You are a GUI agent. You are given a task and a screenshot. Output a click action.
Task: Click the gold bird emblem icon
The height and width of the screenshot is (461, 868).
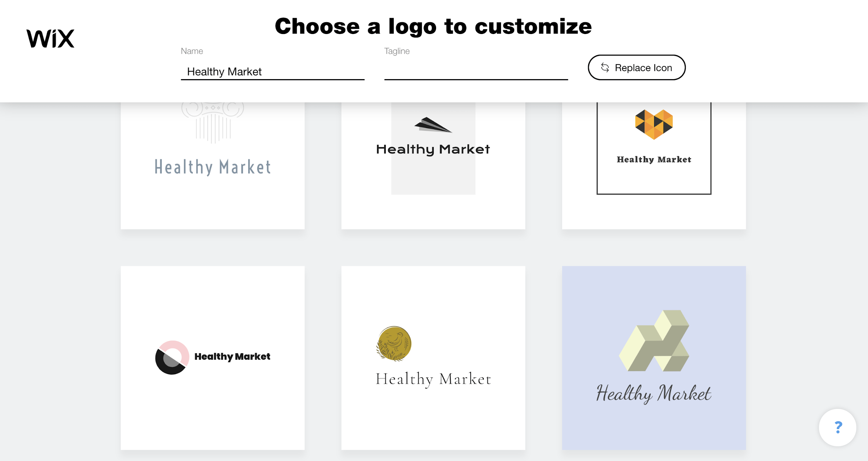[x=394, y=343]
